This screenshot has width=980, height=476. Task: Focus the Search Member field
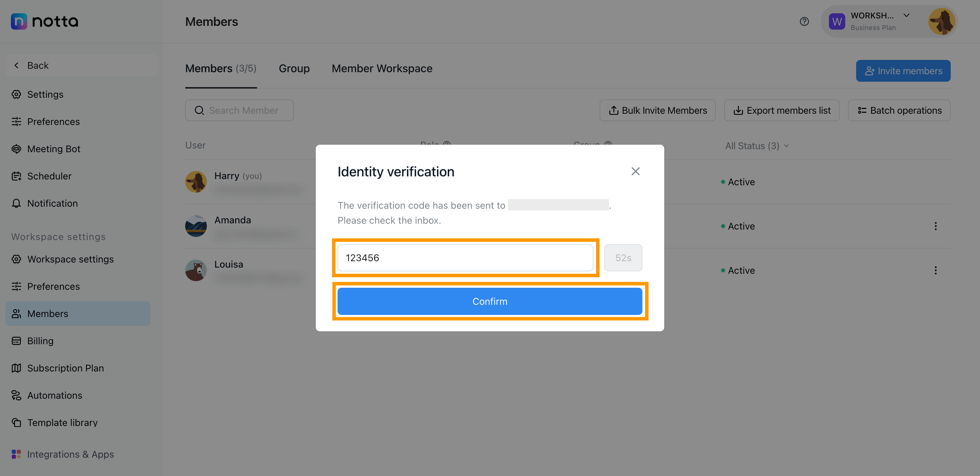coord(239,110)
